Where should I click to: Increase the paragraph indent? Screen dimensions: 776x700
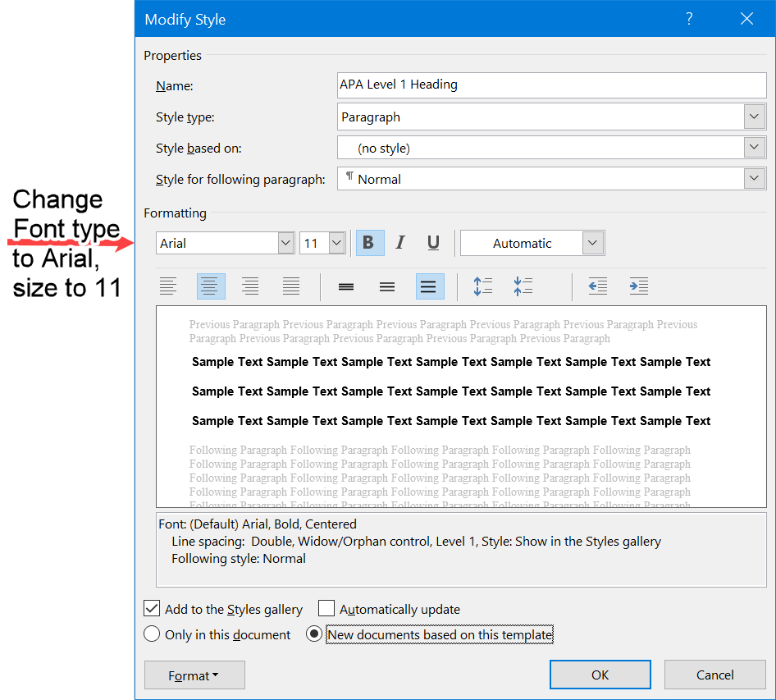[x=639, y=286]
